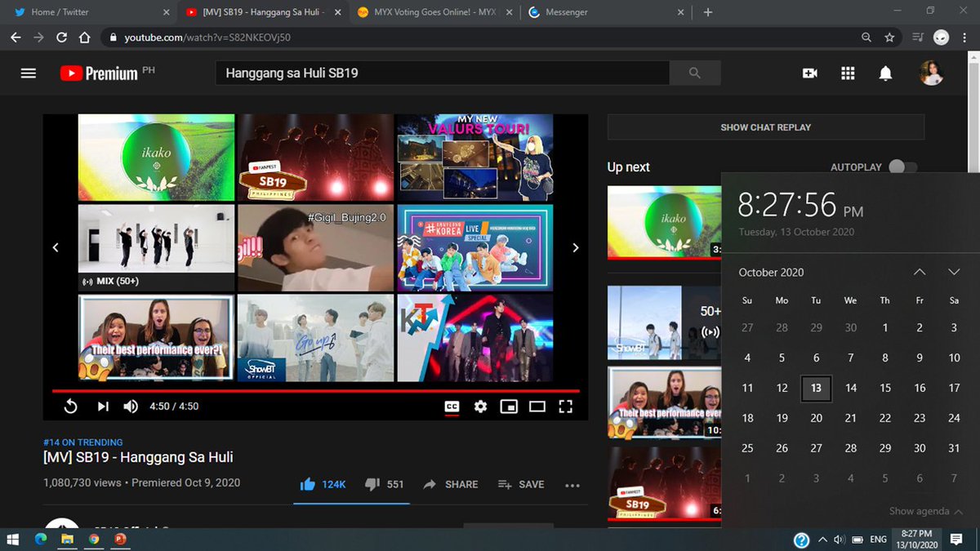This screenshot has width=980, height=551.
Task: Open the zoom indicator in address bar
Action: [x=866, y=38]
